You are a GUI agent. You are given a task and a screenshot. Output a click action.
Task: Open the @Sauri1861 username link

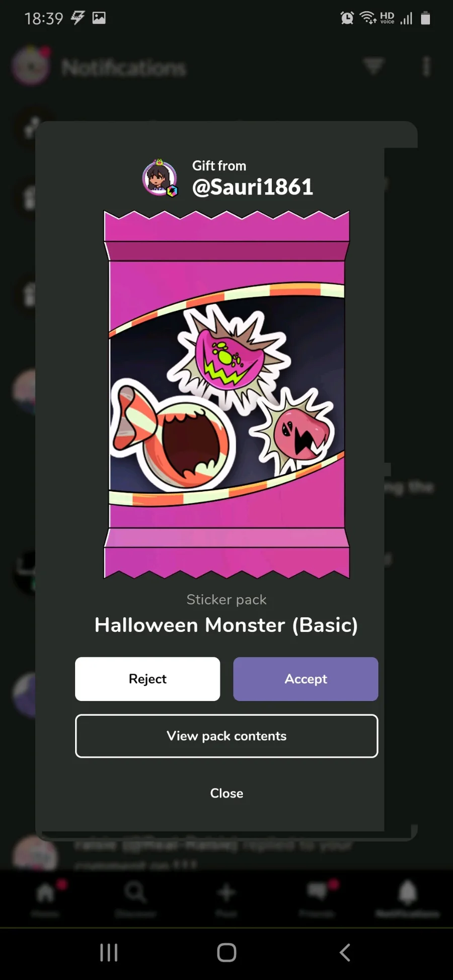pos(252,187)
